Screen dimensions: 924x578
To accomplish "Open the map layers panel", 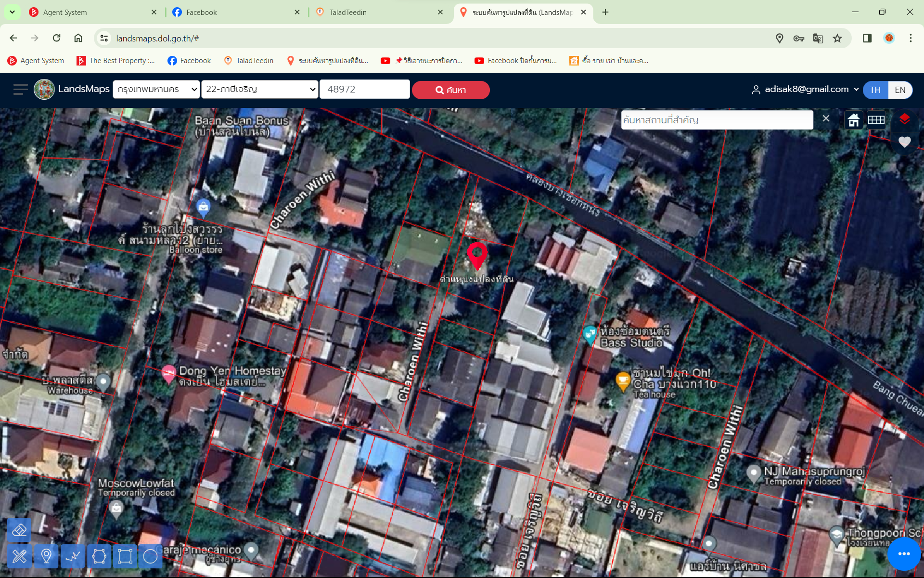I will [905, 119].
